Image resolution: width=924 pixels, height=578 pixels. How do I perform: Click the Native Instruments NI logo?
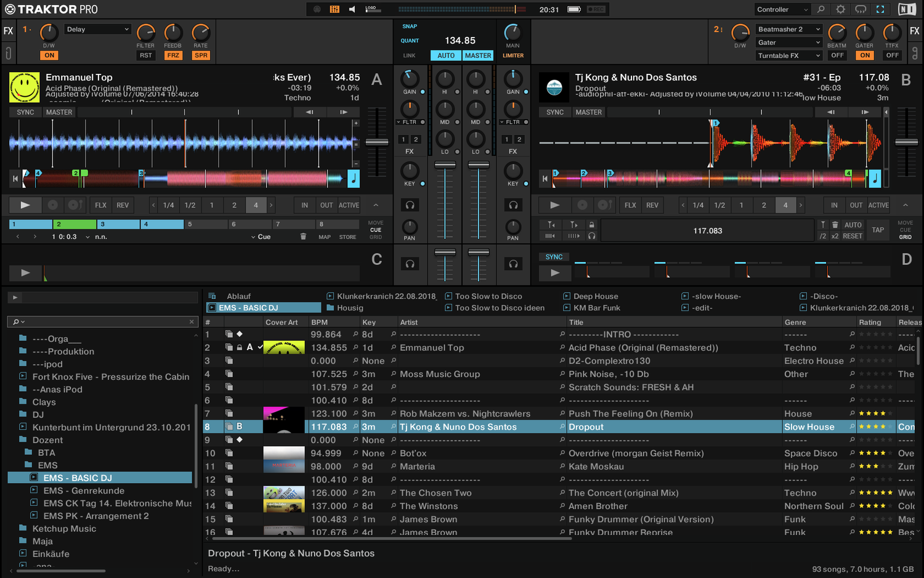click(x=907, y=9)
